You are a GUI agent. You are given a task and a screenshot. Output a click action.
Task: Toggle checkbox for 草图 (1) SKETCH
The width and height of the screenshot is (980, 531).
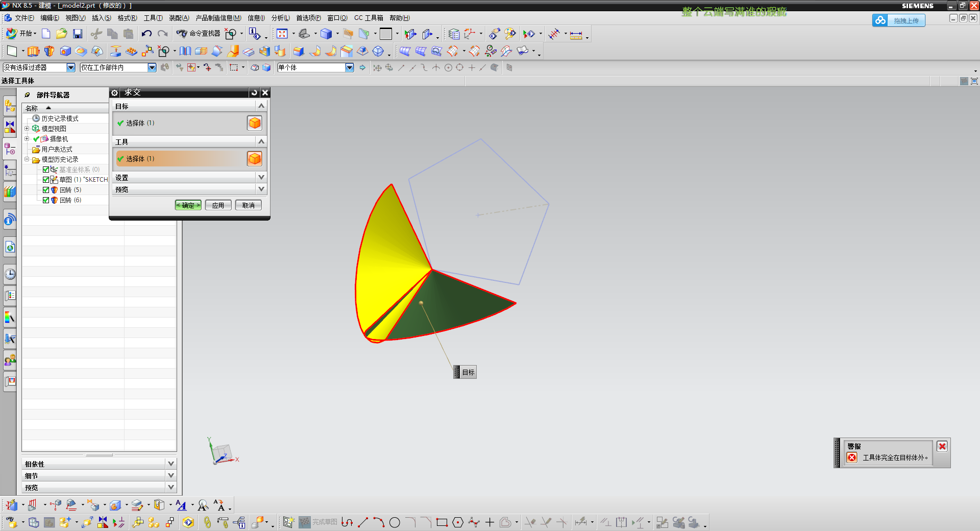click(x=46, y=180)
